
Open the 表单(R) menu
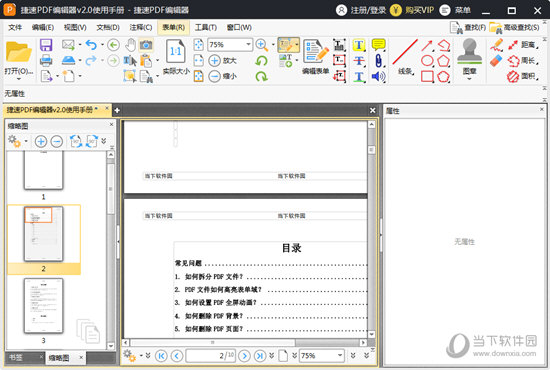173,27
